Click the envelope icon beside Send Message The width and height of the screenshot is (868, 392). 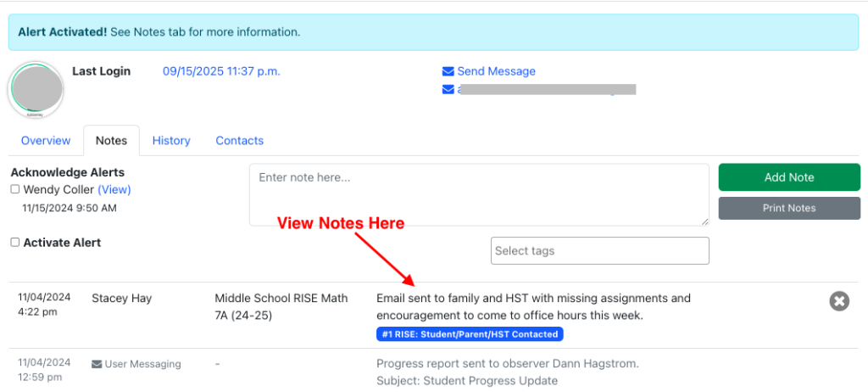pos(448,71)
